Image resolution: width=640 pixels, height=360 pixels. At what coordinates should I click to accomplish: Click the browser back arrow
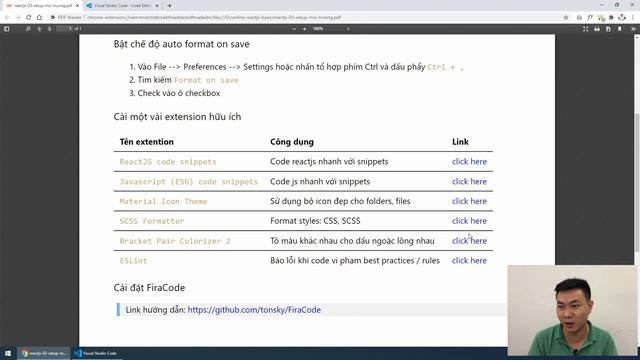[7, 18]
